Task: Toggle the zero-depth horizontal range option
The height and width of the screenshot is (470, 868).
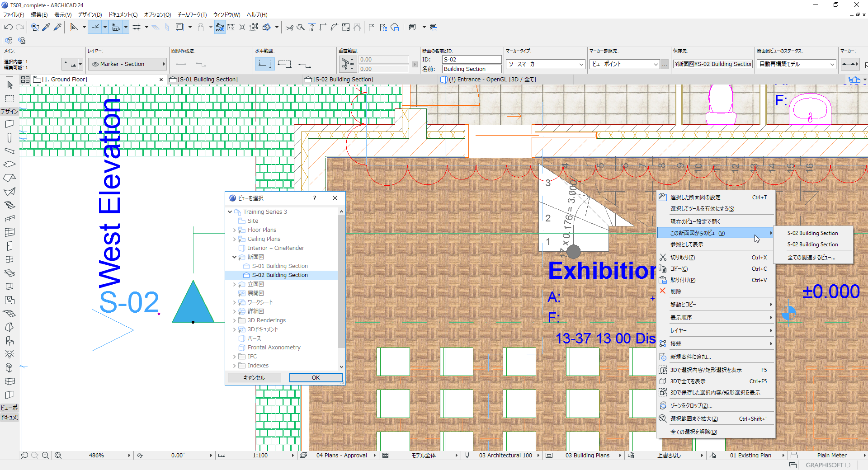Action: pyautogui.click(x=305, y=64)
